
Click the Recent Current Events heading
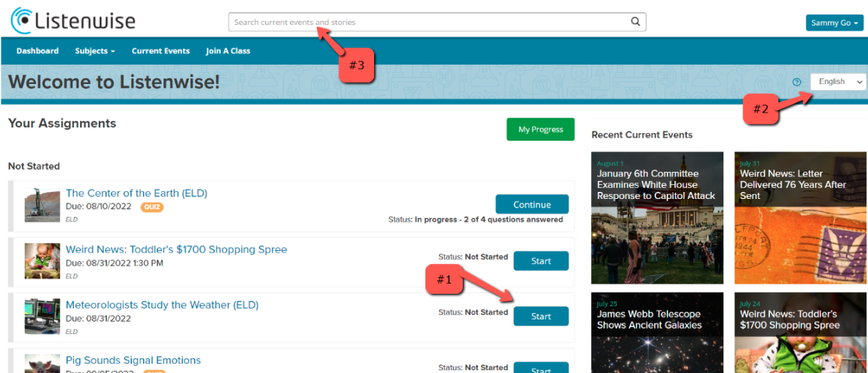coord(642,134)
